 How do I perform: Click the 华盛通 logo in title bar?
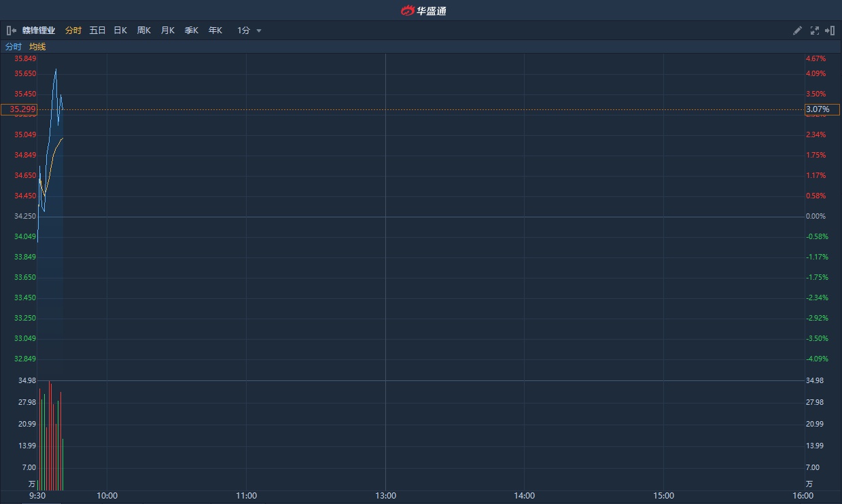point(423,10)
